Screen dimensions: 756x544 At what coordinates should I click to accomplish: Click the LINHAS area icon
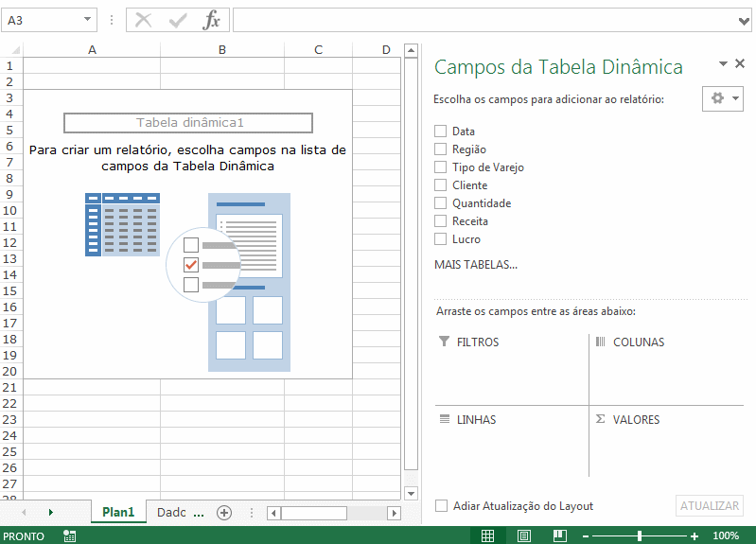tap(445, 419)
